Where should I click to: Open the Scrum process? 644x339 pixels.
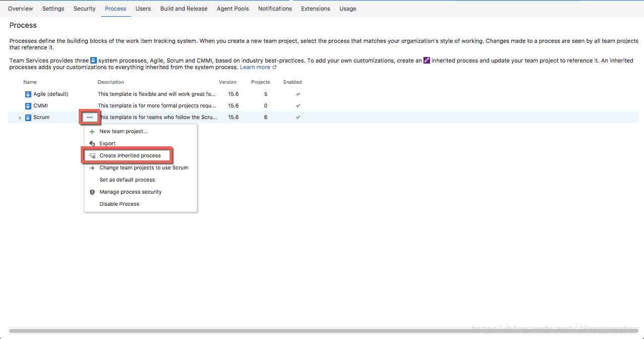[x=41, y=117]
